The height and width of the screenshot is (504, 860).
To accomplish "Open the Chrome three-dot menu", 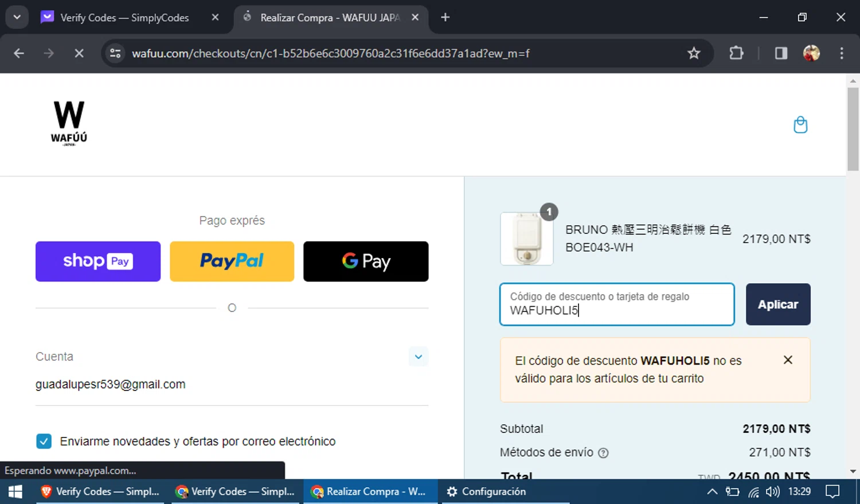I will coord(842,53).
